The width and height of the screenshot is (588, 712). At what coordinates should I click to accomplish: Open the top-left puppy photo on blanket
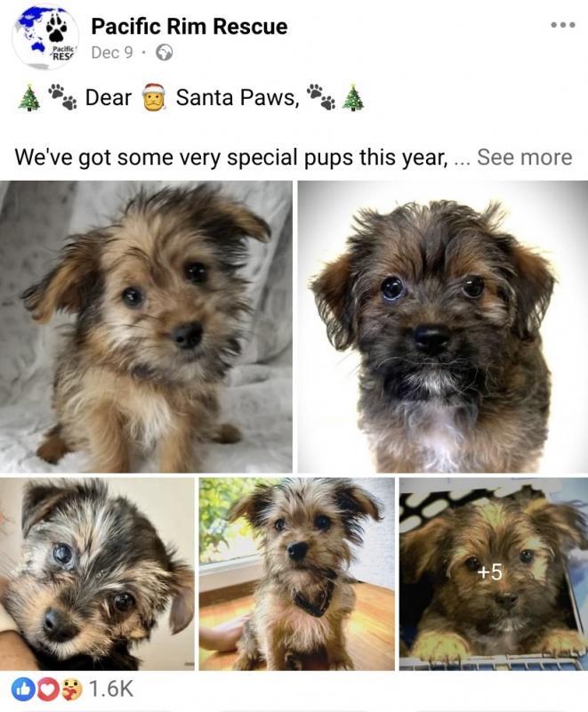click(146, 327)
